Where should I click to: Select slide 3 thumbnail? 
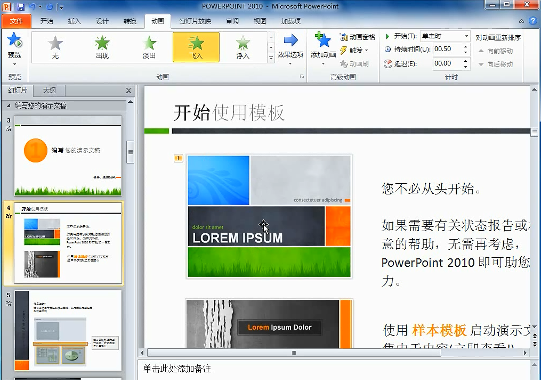tap(68, 156)
